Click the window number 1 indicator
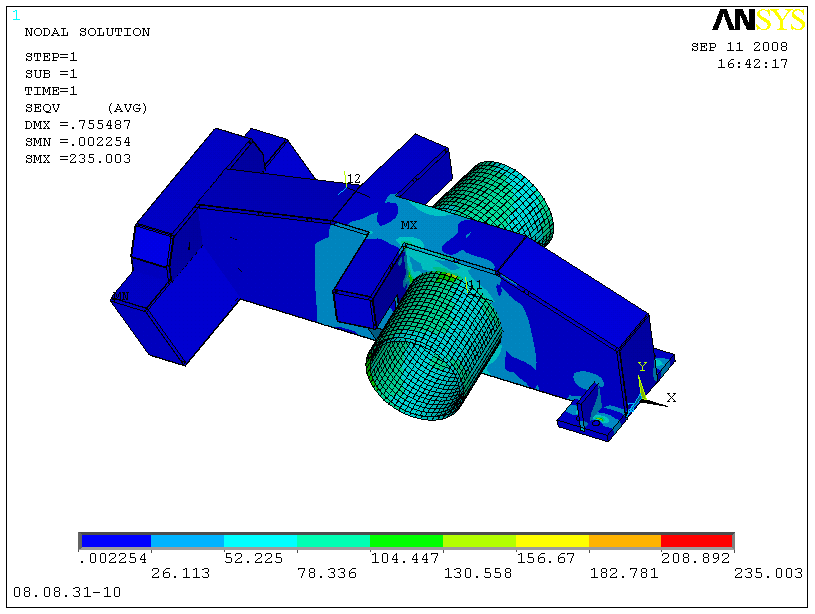This screenshot has width=815, height=614. (15, 15)
